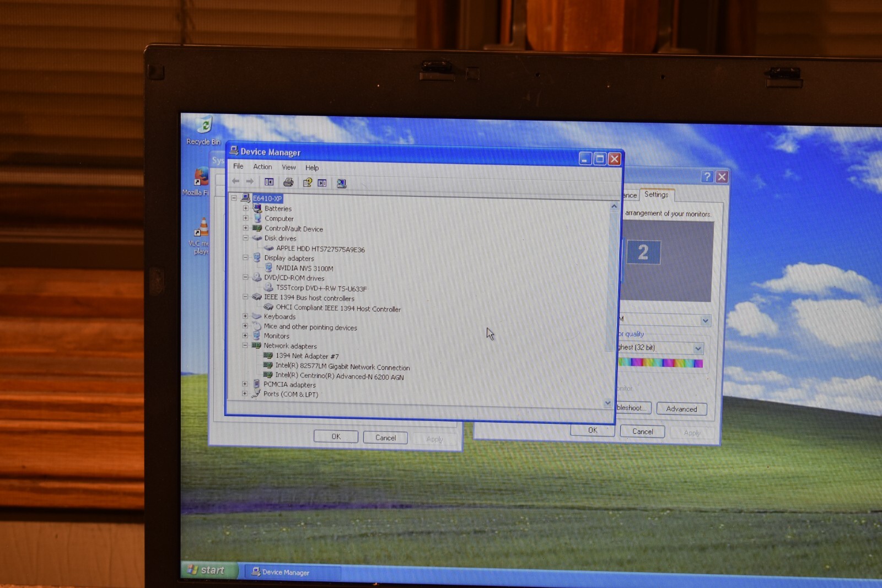This screenshot has width=882, height=588.
Task: Select monitor 2 in arrangement preview
Action: click(x=643, y=252)
